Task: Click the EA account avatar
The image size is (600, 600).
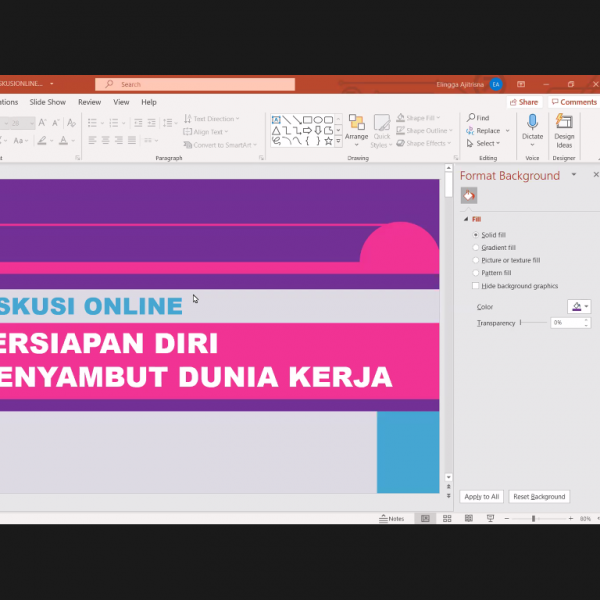Action: [496, 84]
